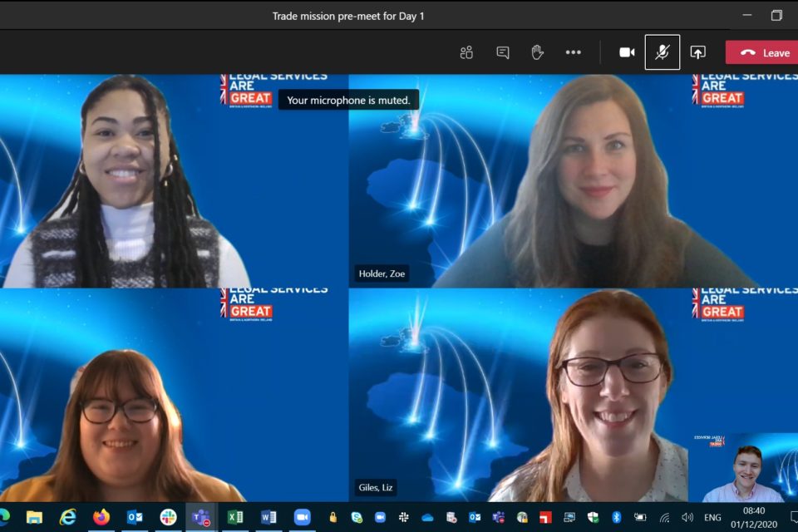Viewport: 798px width, 532px height.
Task: Open the meeting chat panel
Action: [x=502, y=52]
